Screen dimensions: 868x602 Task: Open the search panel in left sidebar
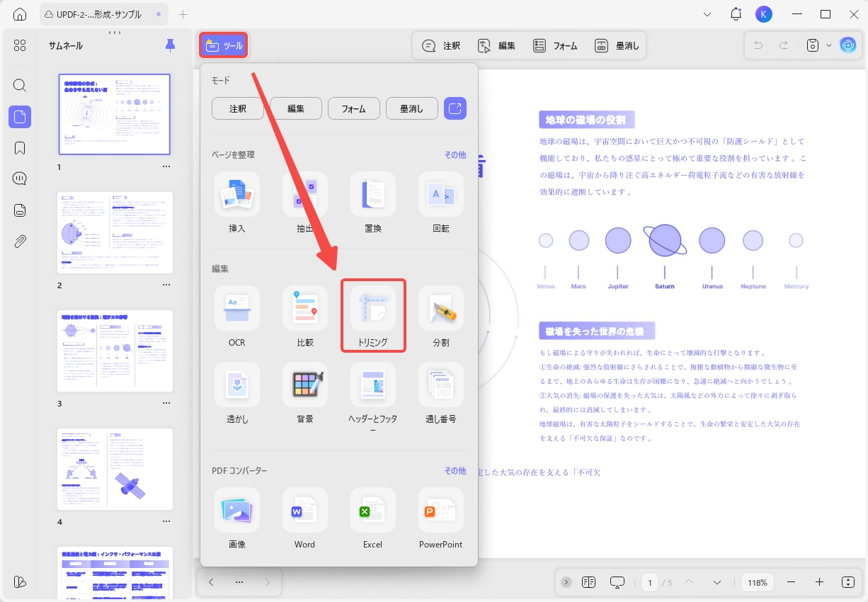20,86
